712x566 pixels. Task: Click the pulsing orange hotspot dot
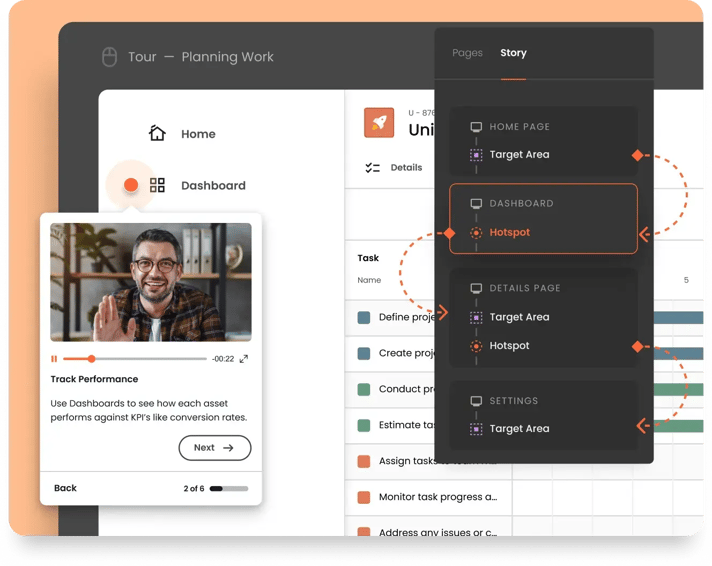tap(130, 185)
